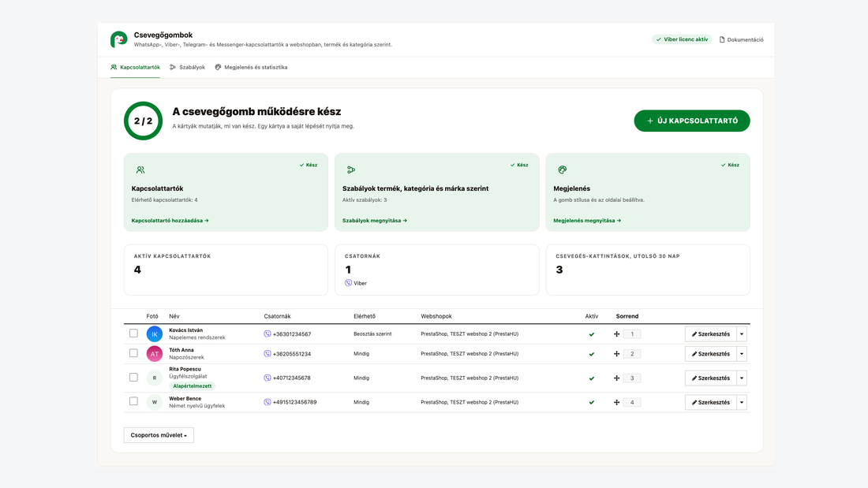This screenshot has width=868, height=488.
Task: Expand the action menu for Tóth Anna
Action: click(742, 353)
